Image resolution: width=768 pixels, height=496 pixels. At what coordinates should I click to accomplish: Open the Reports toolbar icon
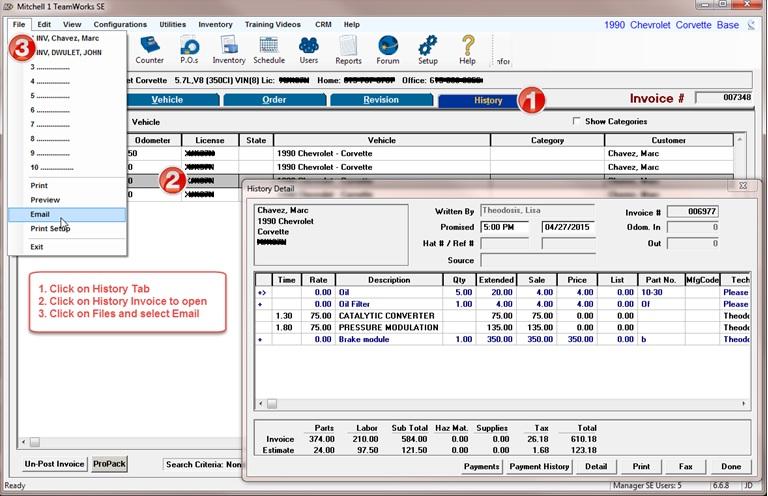tap(348, 50)
